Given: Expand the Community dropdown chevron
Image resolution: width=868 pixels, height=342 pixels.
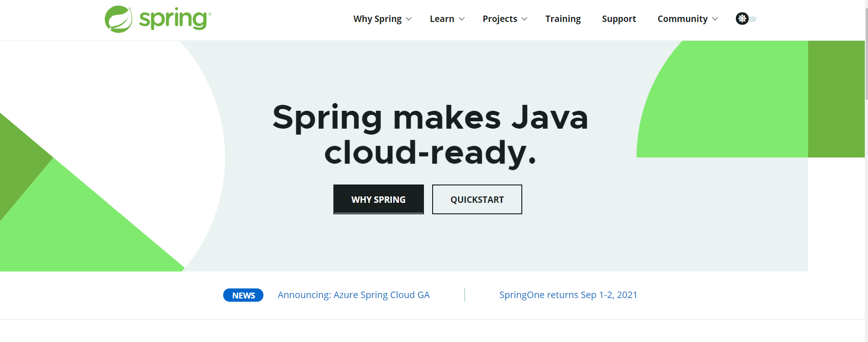Looking at the screenshot, I should point(715,19).
